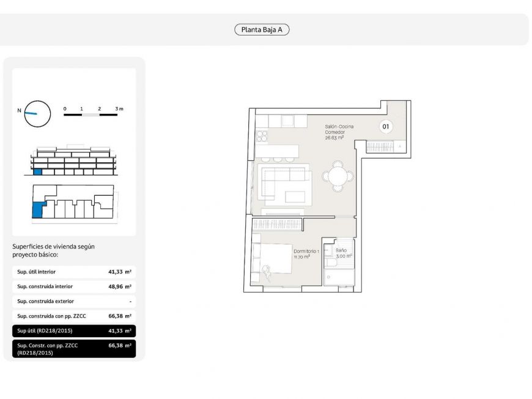Click the bedroom wardrobe symbol

tap(278, 224)
